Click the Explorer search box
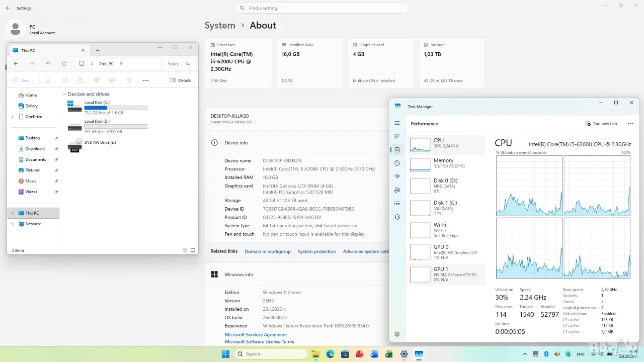This screenshot has width=644, height=362. click(x=179, y=64)
